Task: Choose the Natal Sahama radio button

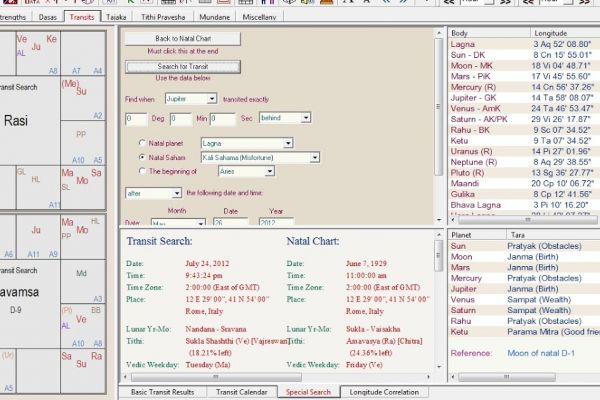Action: (141, 157)
